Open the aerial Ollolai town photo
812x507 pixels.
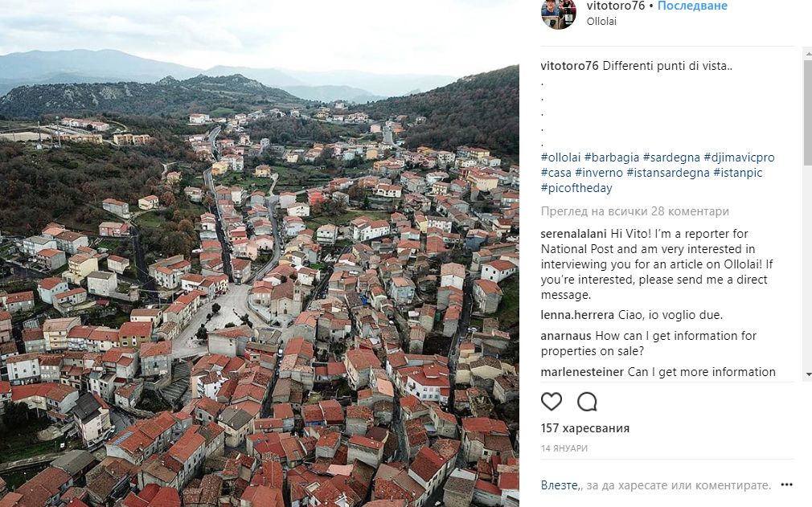260,254
